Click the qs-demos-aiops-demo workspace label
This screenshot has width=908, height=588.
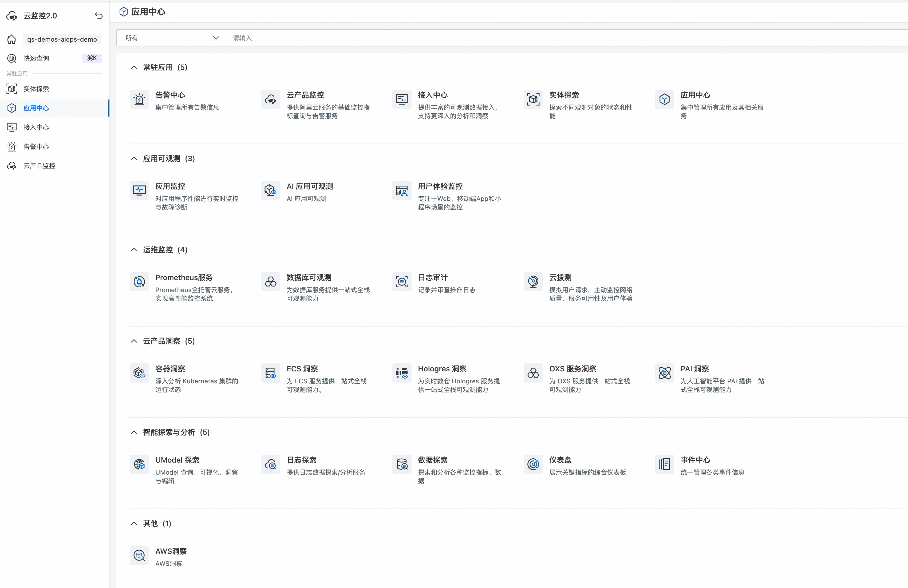[x=62, y=39]
